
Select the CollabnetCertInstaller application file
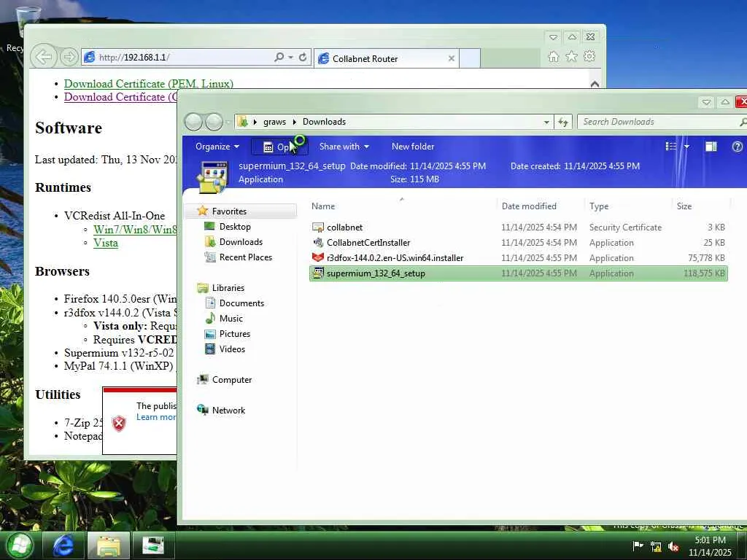(519, 243)
